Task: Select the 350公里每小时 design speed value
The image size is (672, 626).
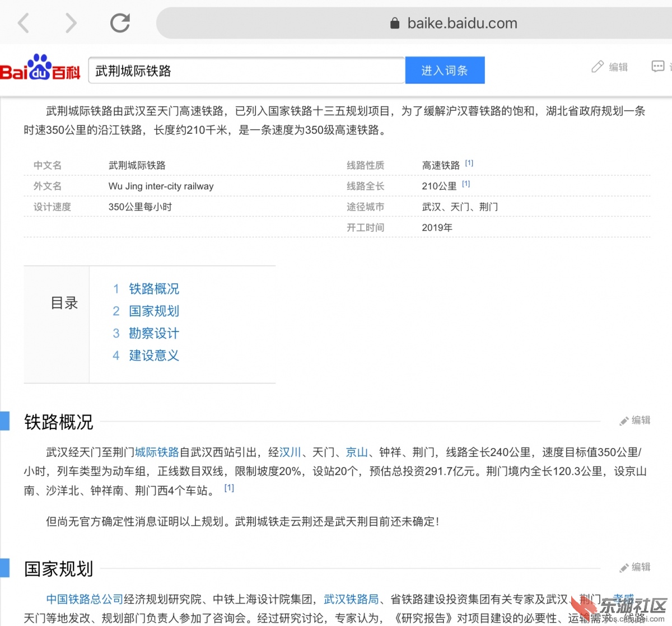Action: [140, 207]
